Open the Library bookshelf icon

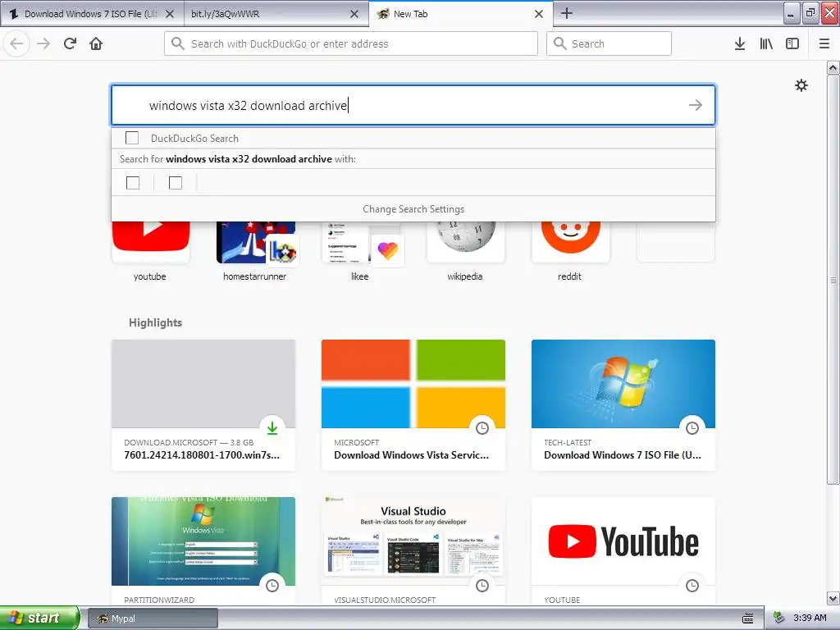[766, 43]
